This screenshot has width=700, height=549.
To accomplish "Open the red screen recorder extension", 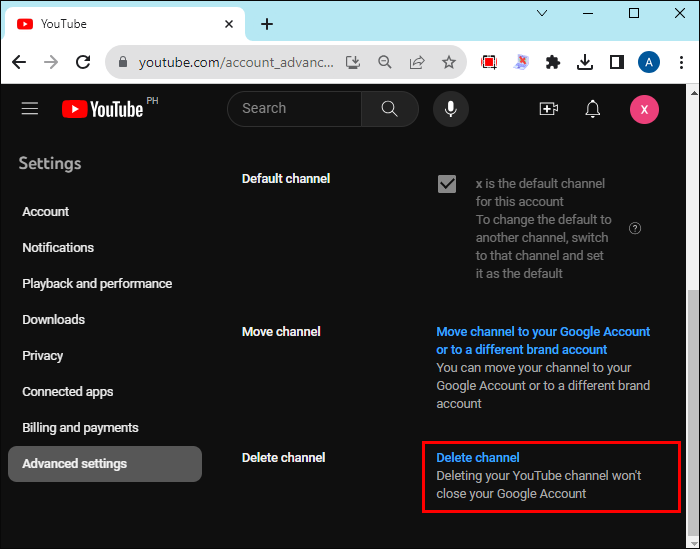I will pyautogui.click(x=489, y=62).
